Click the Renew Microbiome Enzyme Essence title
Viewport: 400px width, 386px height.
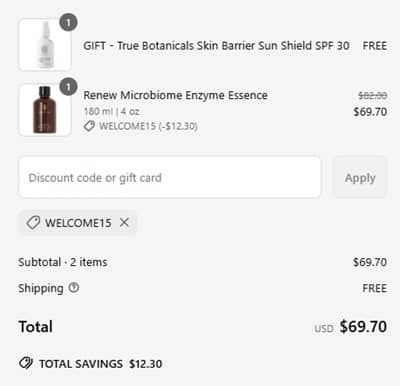175,95
